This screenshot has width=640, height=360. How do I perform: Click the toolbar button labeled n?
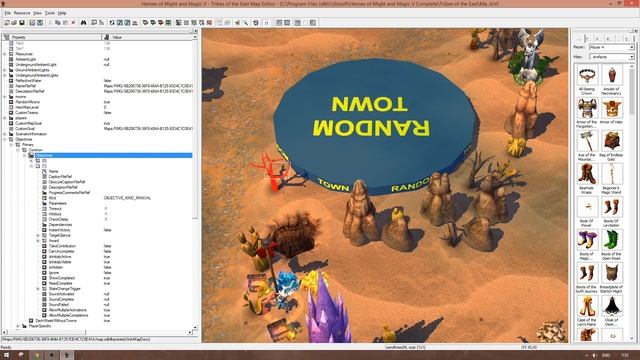267,23
